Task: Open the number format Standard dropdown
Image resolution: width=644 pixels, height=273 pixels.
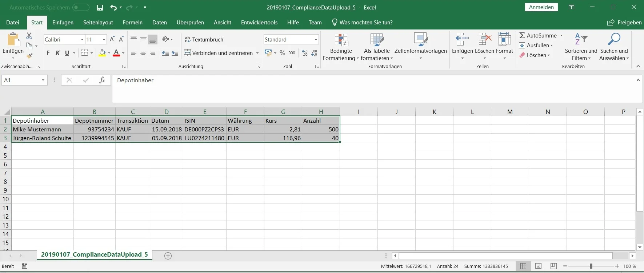Action: point(316,39)
